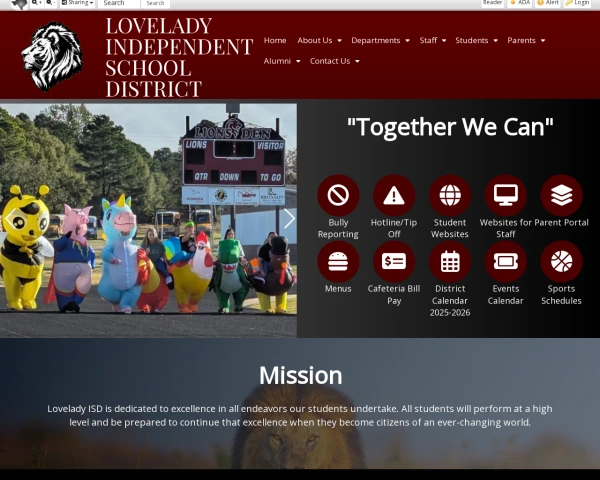This screenshot has width=600, height=480.
Task: Open the Events Calendar ticket icon
Action: pyautogui.click(x=505, y=261)
